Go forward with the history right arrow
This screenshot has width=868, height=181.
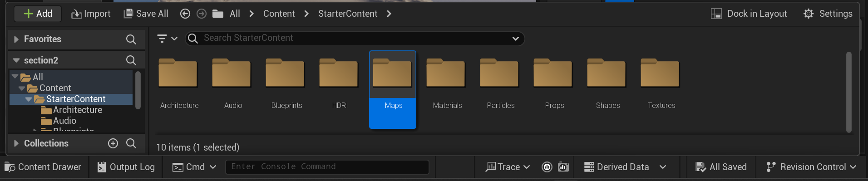pyautogui.click(x=202, y=14)
